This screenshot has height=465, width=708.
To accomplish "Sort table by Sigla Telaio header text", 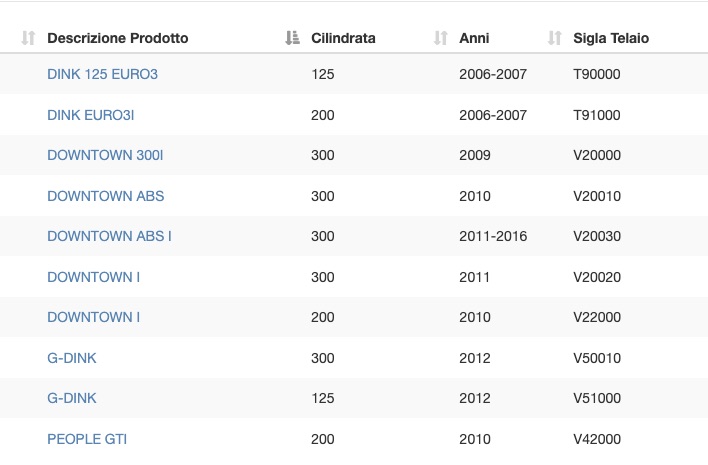I will 611,38.
